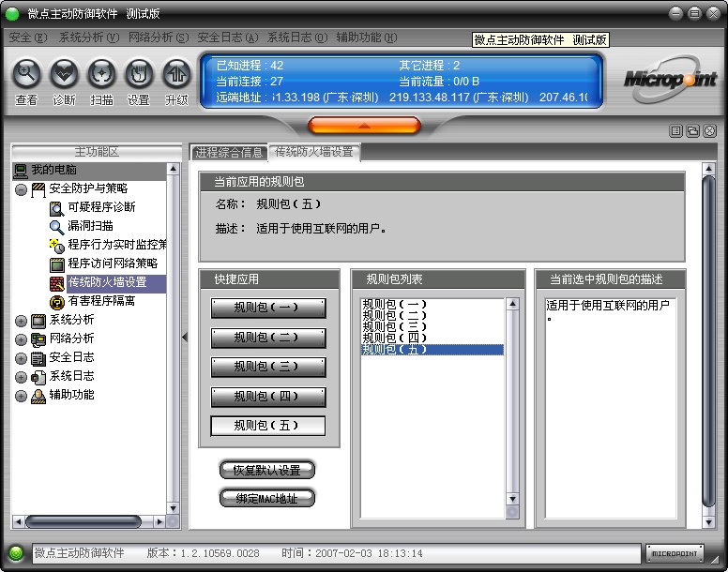Select 规则包(二) in the rule list
728x572 pixels.
click(x=432, y=315)
